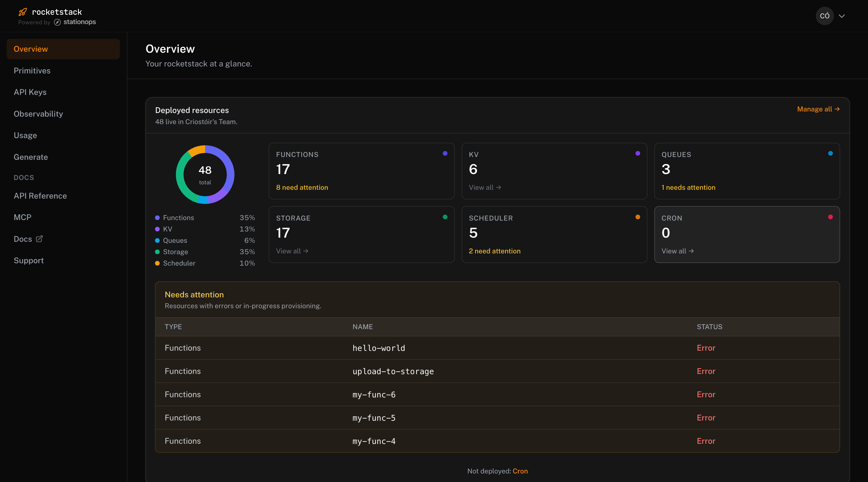Go to API Keys page
This screenshot has width=868, height=482.
[x=30, y=92]
